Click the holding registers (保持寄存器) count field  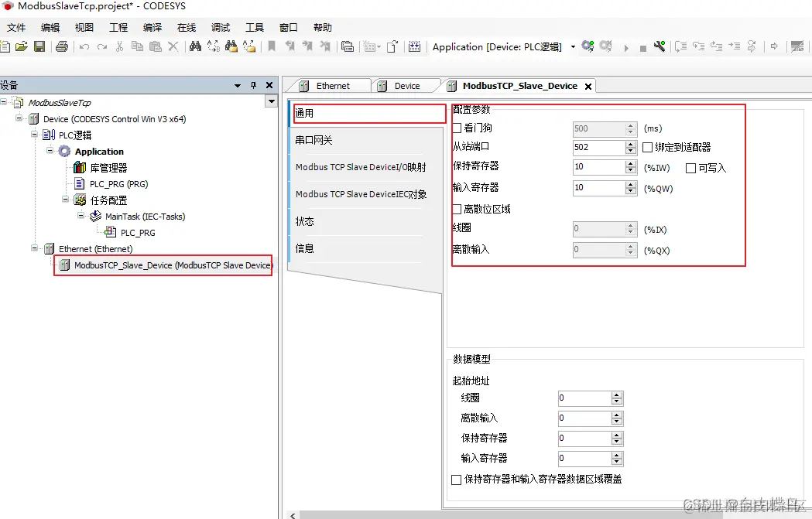coord(598,166)
